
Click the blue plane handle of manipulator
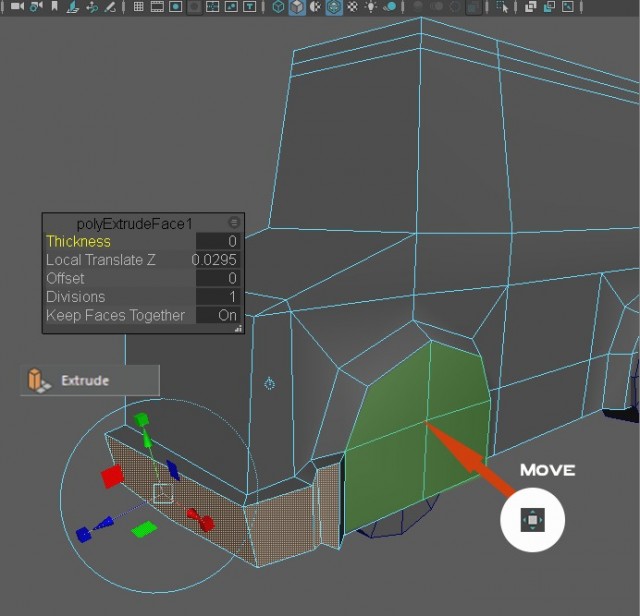173,470
